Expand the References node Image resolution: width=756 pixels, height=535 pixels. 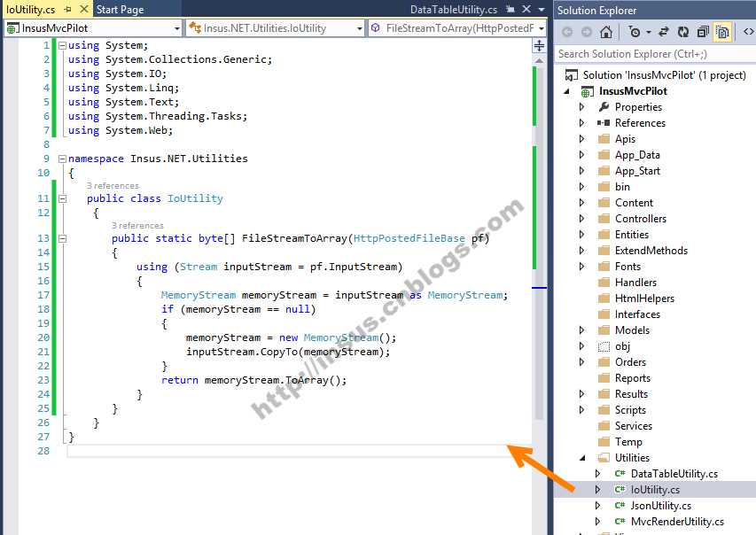click(582, 122)
